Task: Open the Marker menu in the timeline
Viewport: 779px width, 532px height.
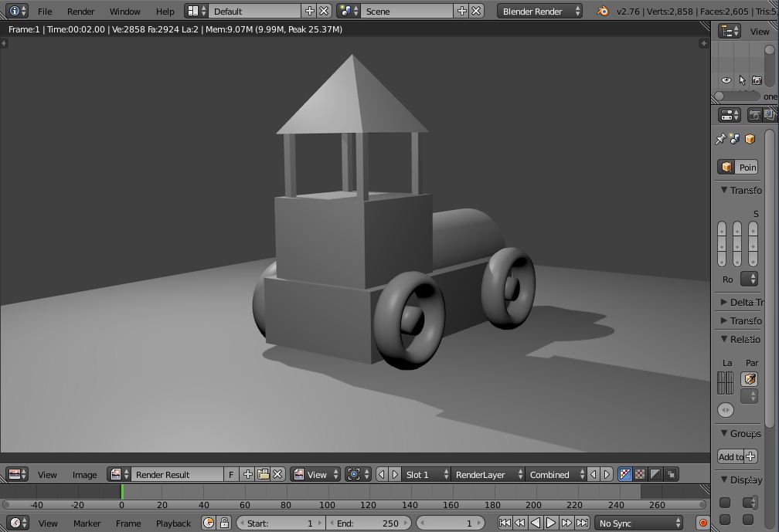Action: coord(87,523)
